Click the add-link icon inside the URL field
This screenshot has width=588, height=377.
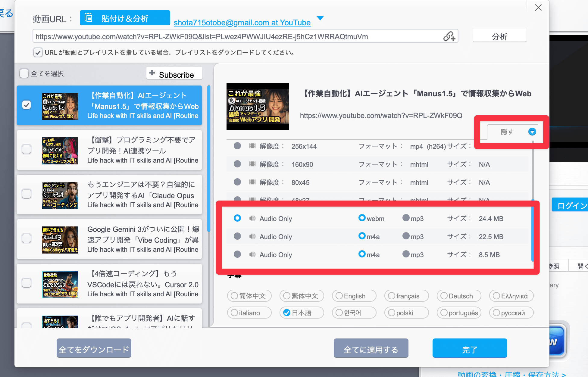point(449,36)
